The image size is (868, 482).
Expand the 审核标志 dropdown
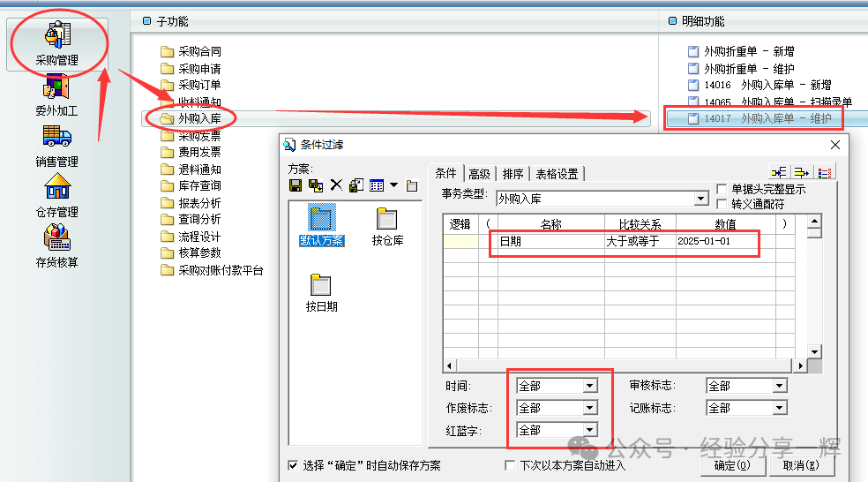tap(779, 386)
